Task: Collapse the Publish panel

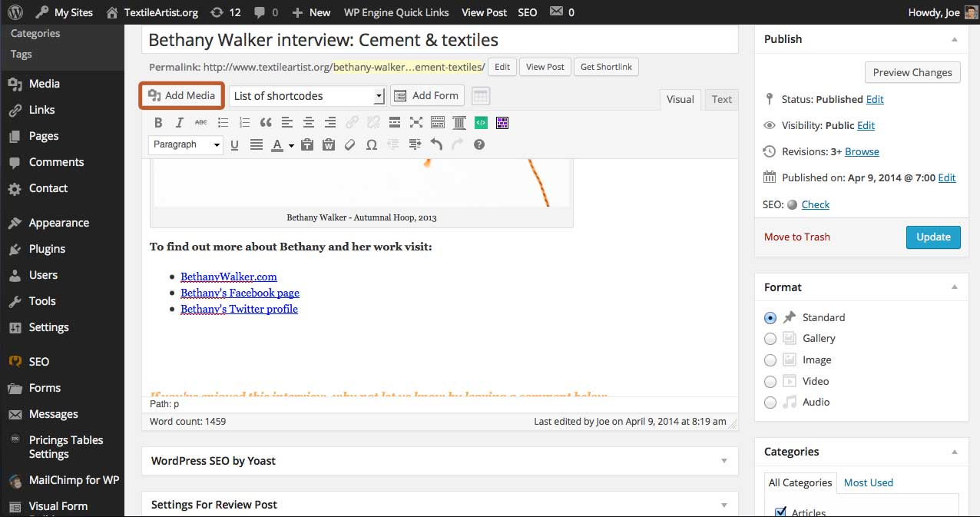Action: (x=955, y=39)
